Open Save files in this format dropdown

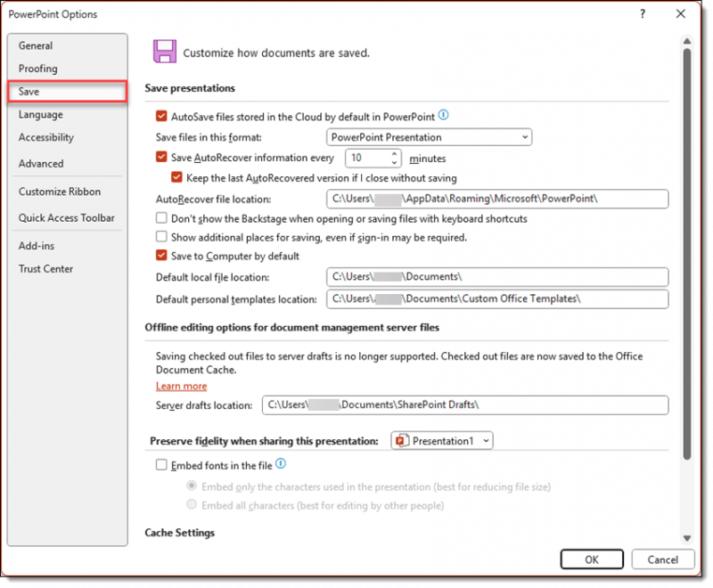point(429,137)
